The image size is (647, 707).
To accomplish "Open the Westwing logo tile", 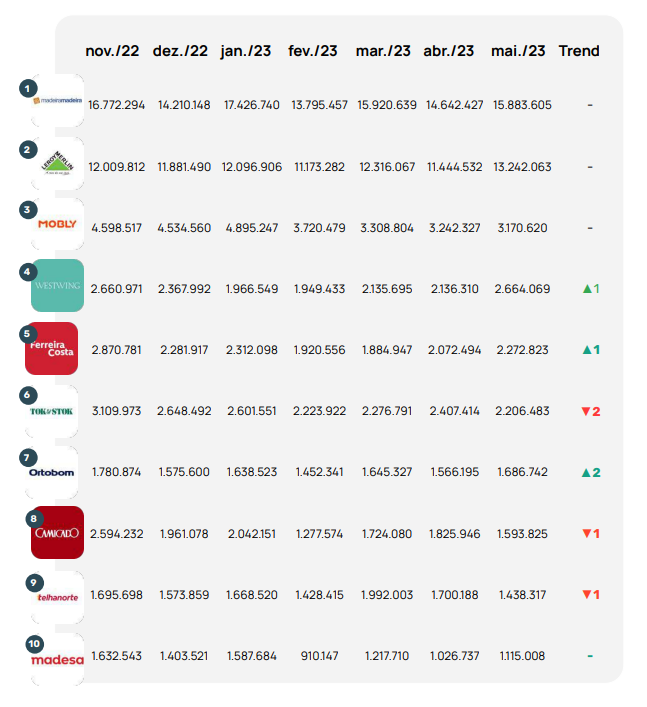I will (57, 286).
